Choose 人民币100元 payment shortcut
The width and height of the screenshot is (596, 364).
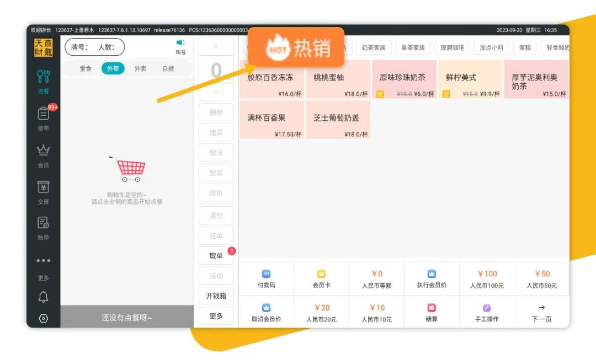coord(487,279)
